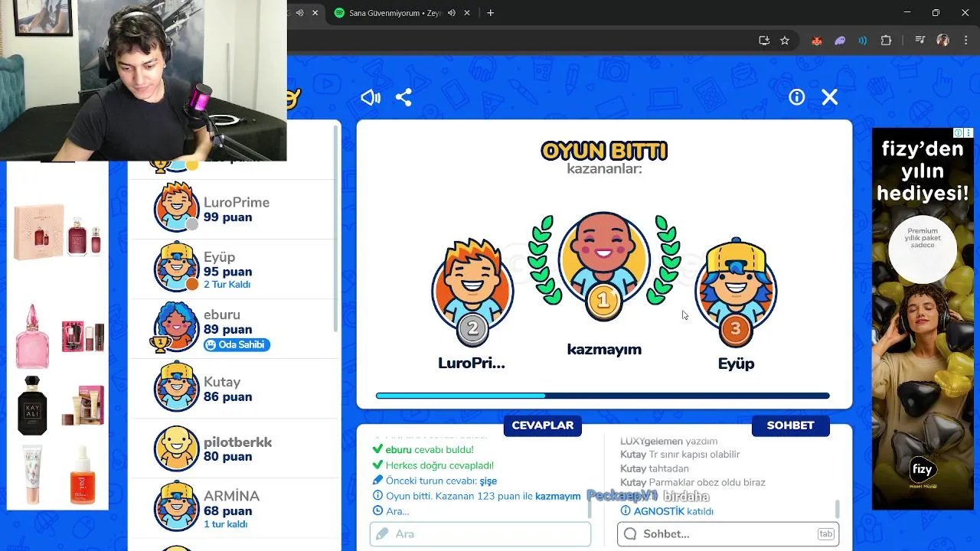Screen dimensions: 980x551
Task: Click the share icon above the game panel
Action: point(403,97)
